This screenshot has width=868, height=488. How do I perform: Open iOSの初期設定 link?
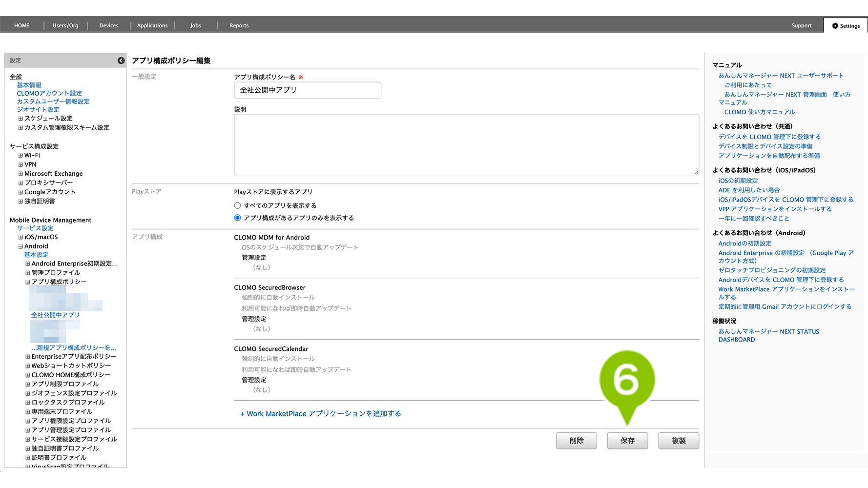738,181
